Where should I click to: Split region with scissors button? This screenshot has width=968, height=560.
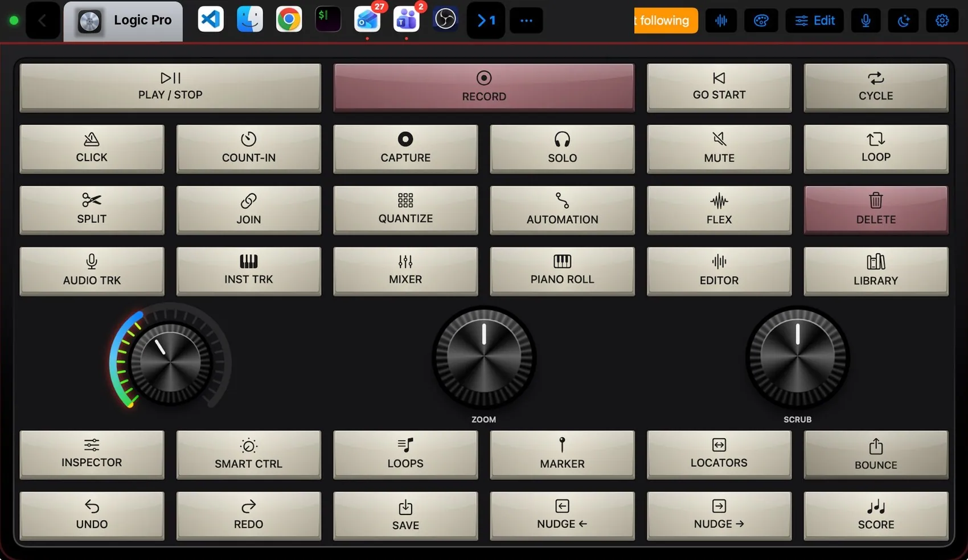tap(92, 210)
